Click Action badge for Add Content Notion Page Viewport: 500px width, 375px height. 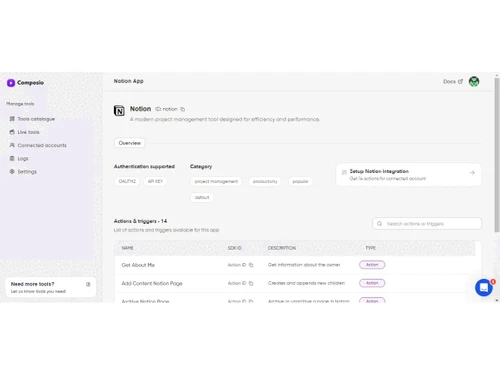(x=372, y=283)
